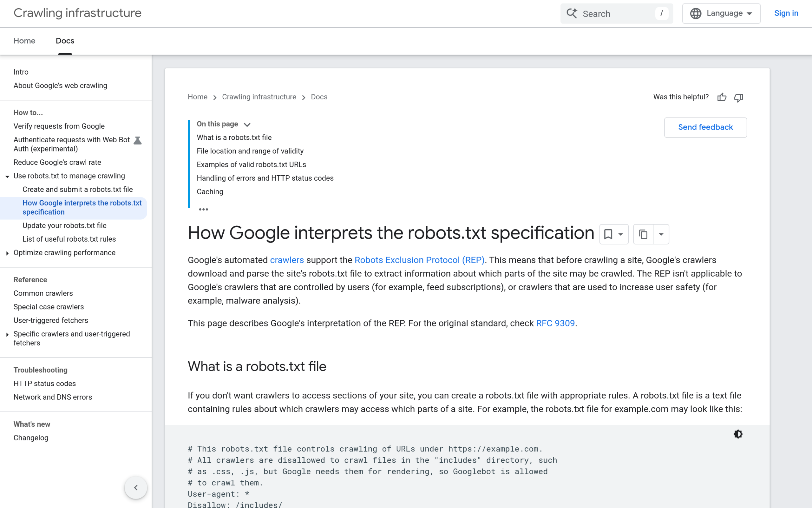The image size is (812, 508).
Task: Click the Docs breadcrumb link
Action: [x=319, y=97]
